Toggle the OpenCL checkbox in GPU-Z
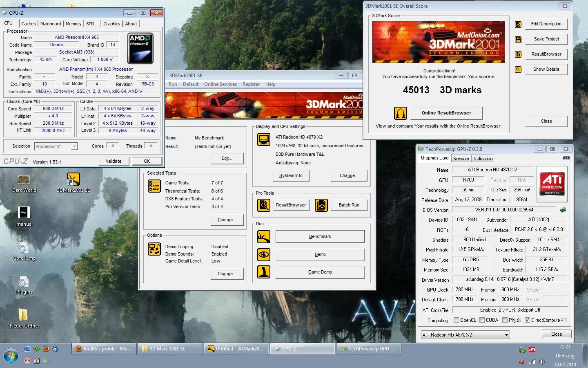The height and width of the screenshot is (368, 588). (456, 320)
